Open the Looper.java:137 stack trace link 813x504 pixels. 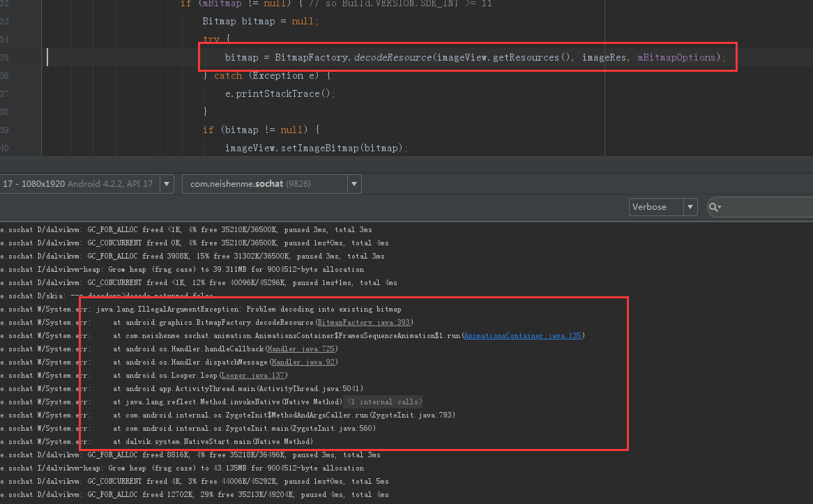(x=253, y=376)
